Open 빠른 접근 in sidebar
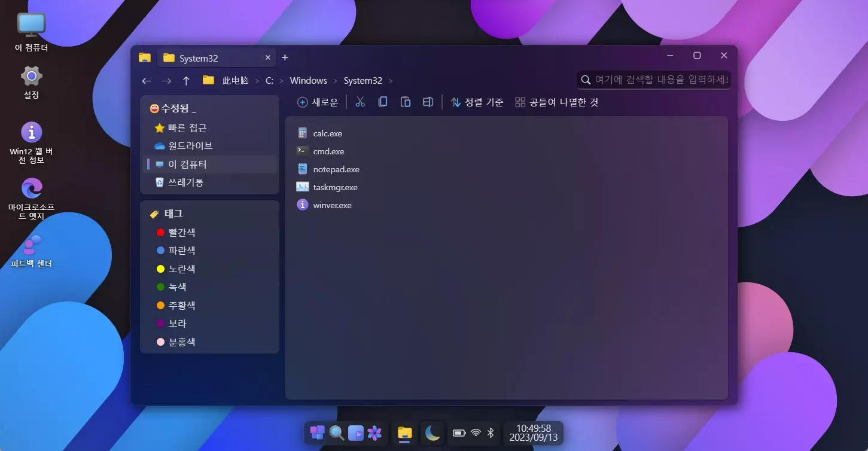This screenshot has height=451, width=868. [x=209, y=128]
